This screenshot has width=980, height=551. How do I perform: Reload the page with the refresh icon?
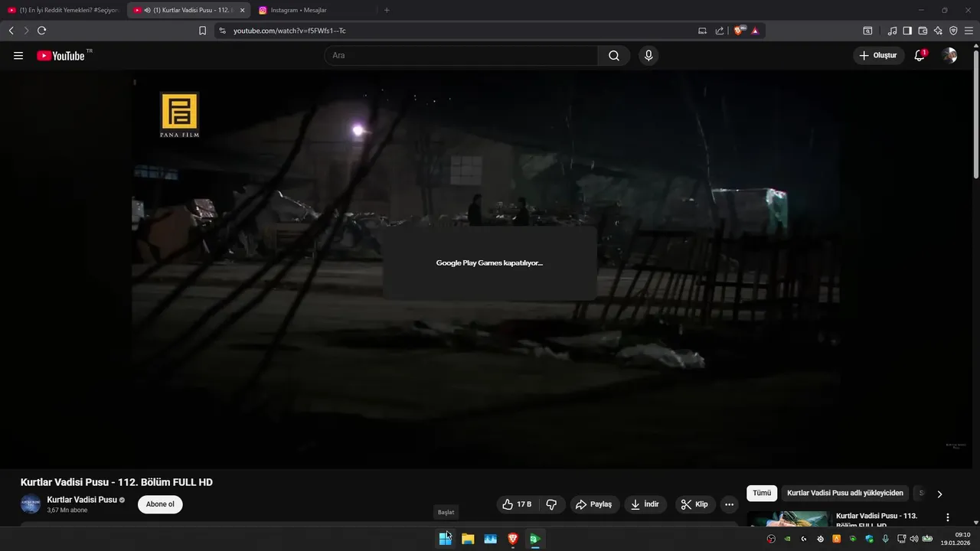[41, 31]
